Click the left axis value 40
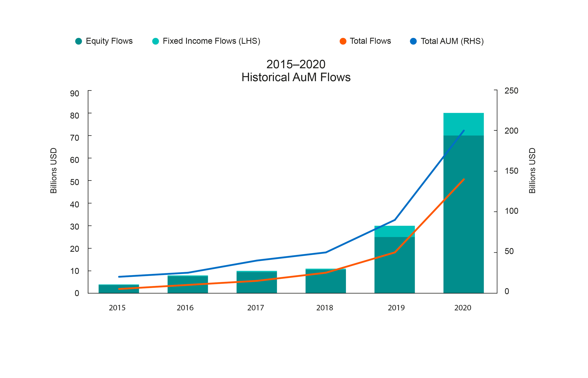588x378 pixels. [75, 205]
